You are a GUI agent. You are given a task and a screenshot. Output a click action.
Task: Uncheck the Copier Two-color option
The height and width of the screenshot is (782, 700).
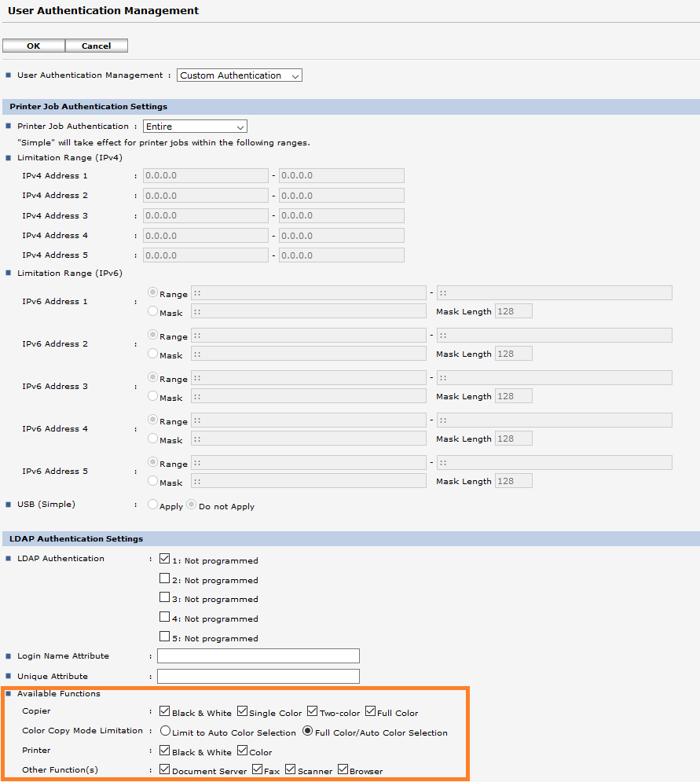(313, 712)
